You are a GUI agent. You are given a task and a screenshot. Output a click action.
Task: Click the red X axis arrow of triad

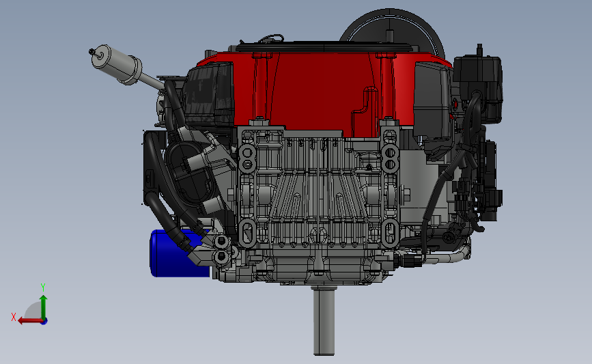pyautogui.click(x=30, y=321)
